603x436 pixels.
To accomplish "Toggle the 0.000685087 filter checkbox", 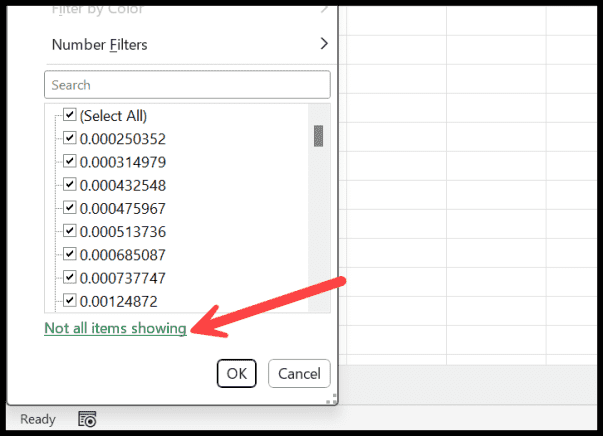I will [69, 254].
